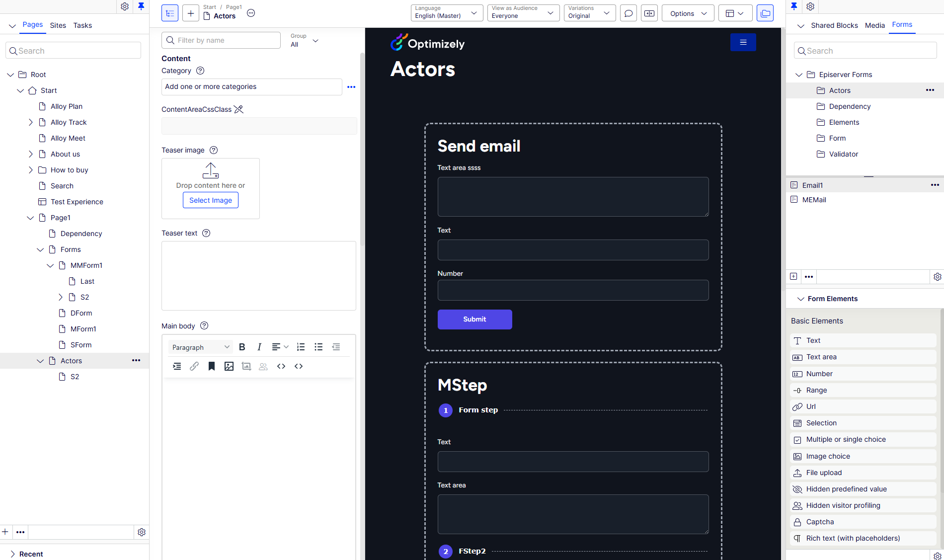Click the decrease indent icon
Screen dimensions: 944x560
click(336, 347)
